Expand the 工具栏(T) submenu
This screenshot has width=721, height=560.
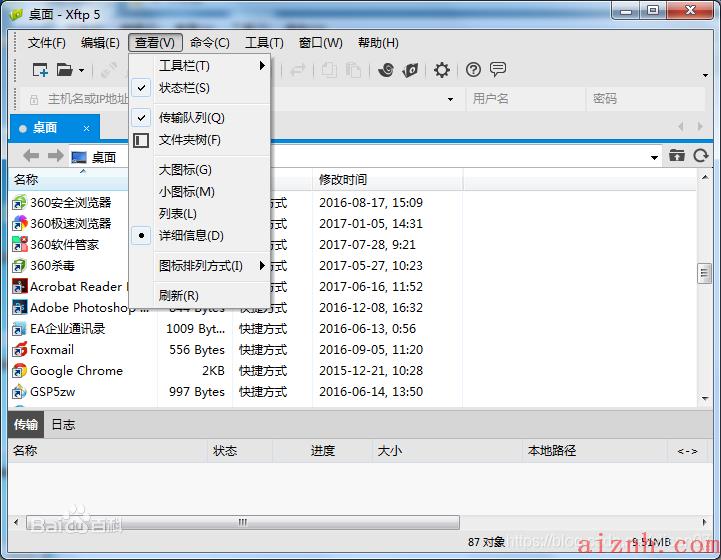pos(200,66)
